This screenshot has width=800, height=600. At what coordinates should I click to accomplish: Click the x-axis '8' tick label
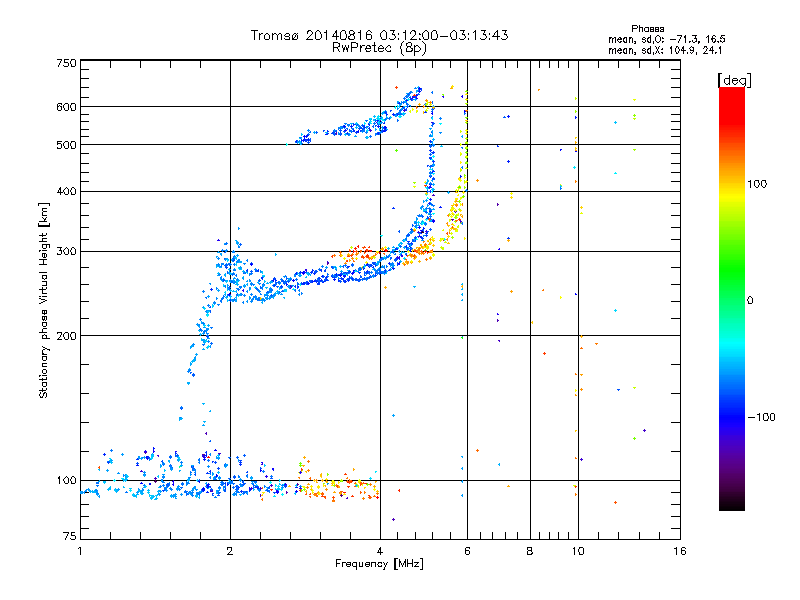tap(530, 551)
